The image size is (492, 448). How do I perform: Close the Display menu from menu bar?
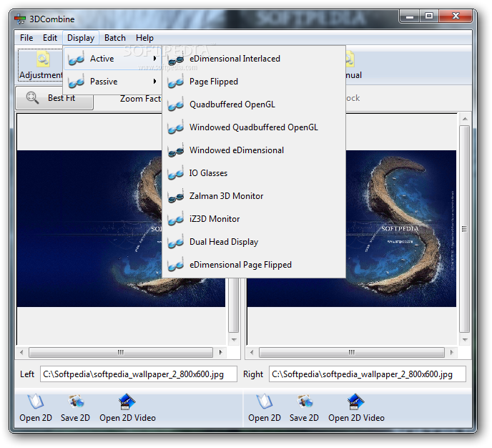tap(81, 38)
